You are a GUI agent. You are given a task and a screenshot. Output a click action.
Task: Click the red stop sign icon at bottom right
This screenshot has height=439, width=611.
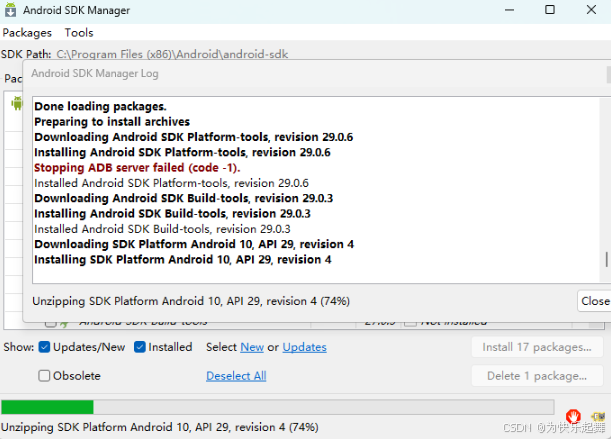click(574, 416)
